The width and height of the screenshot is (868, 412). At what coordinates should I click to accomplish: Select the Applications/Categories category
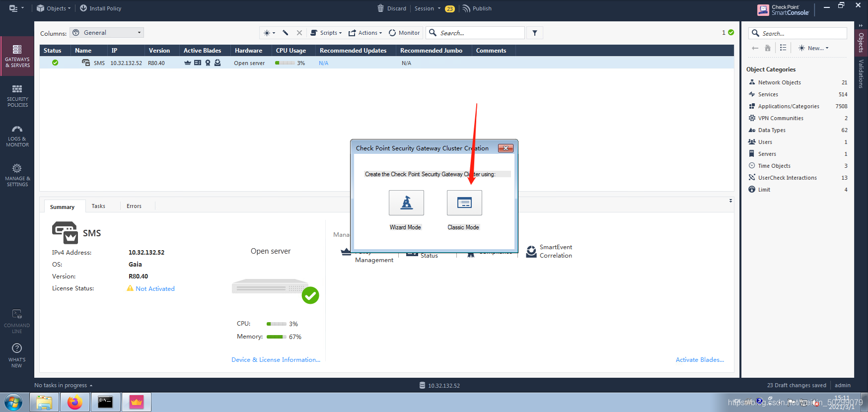(798, 106)
